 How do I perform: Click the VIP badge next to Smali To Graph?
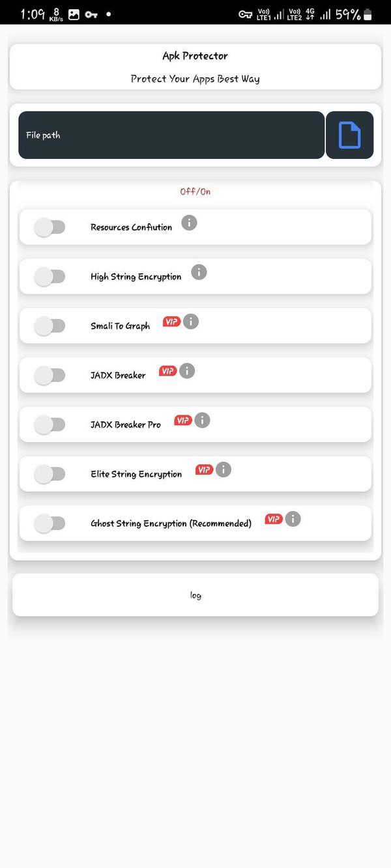172,321
